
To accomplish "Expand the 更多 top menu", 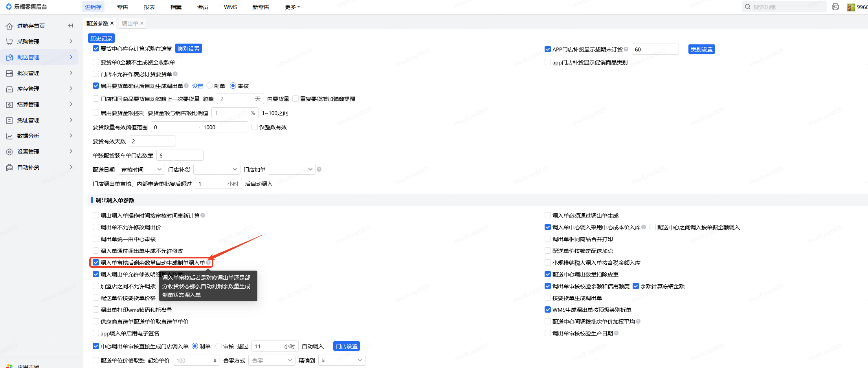I will (292, 7).
